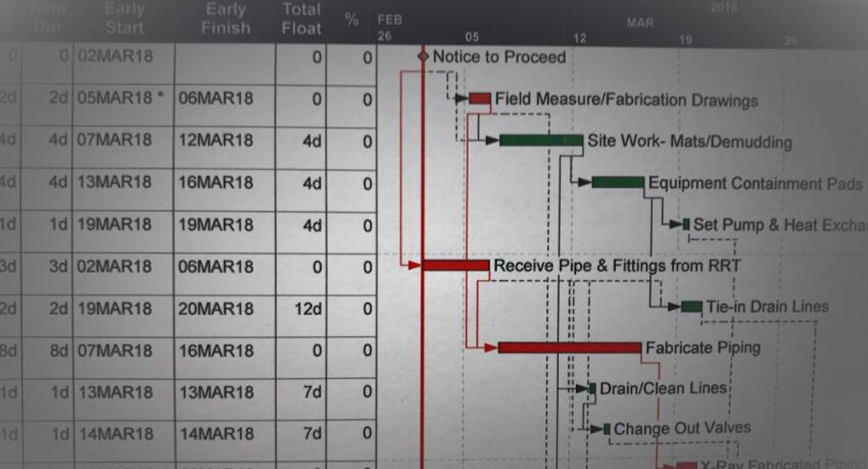The height and width of the screenshot is (469, 868).
Task: Click the % column header
Action: pos(352,19)
